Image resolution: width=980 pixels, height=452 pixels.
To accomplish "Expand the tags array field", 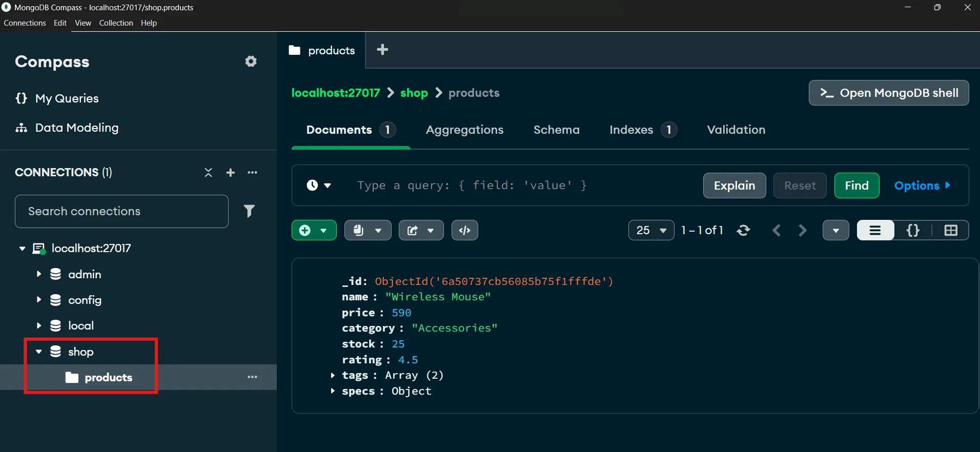I will [333, 375].
